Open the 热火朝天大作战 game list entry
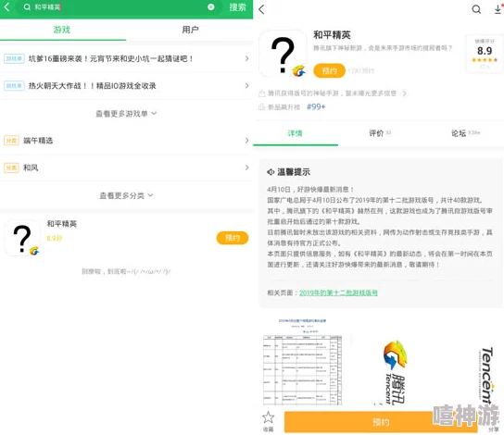 (126, 86)
